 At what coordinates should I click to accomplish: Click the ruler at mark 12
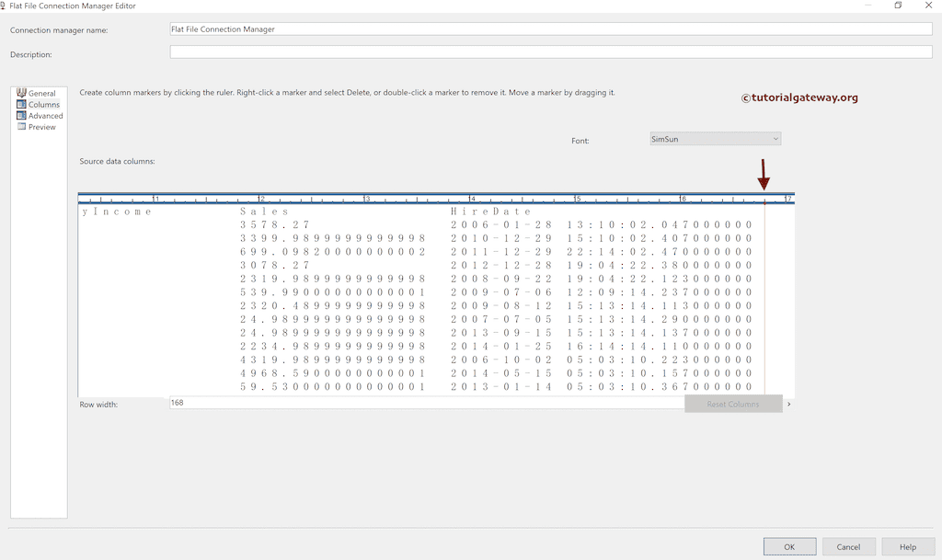[x=260, y=199]
